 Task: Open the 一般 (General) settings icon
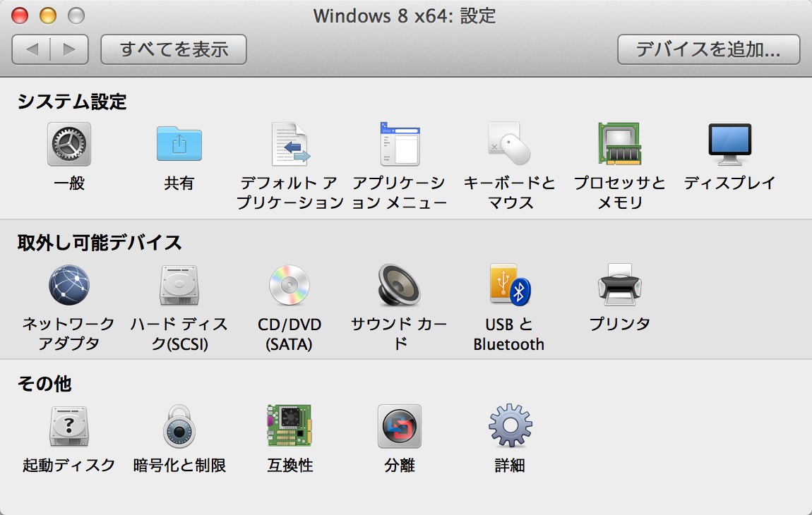(x=69, y=145)
